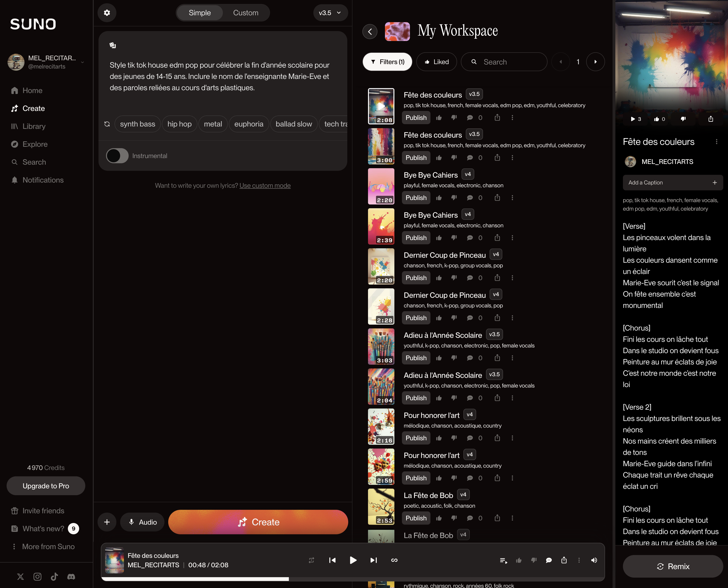This screenshot has height=588, width=728.
Task: Toggle the Liked filter
Action: point(436,62)
